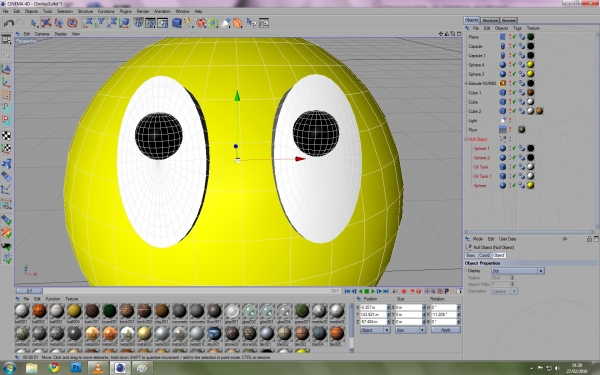
Task: Select the brown material tag on Cube 1
Action: [530, 93]
